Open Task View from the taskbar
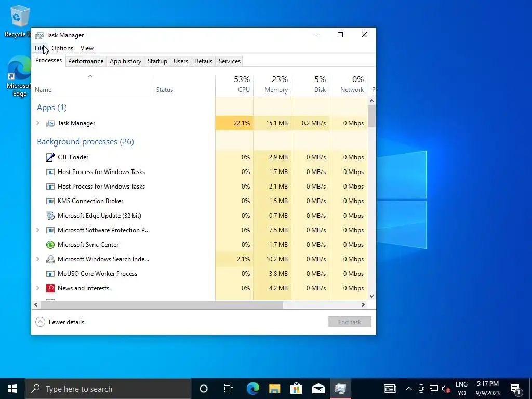 point(229,389)
